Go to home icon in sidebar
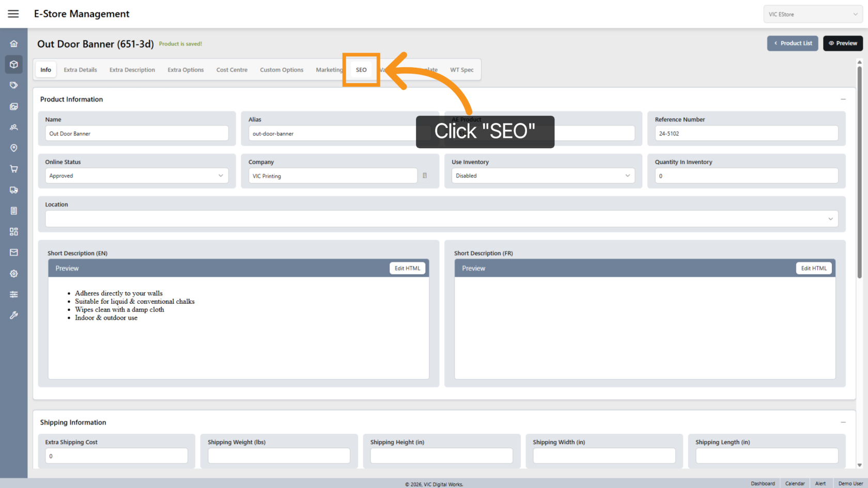 pyautogui.click(x=14, y=44)
